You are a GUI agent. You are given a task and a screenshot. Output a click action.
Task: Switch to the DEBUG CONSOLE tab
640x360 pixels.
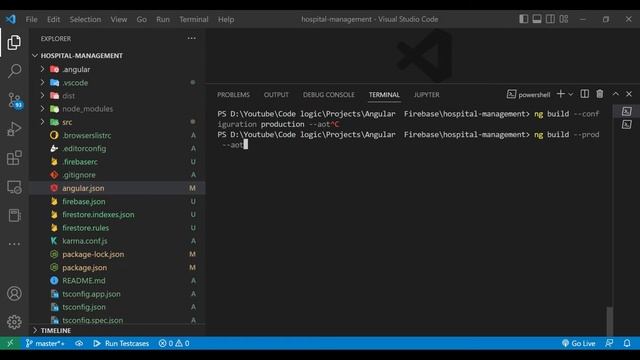329,95
